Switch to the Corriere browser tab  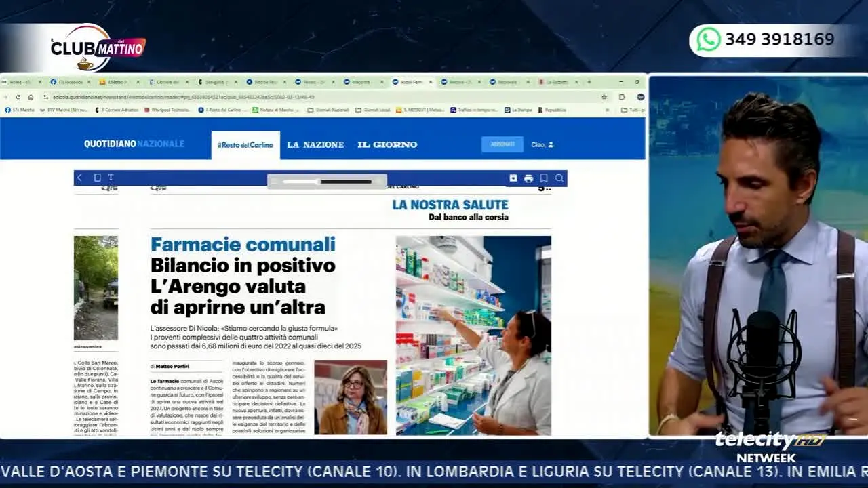point(167,82)
